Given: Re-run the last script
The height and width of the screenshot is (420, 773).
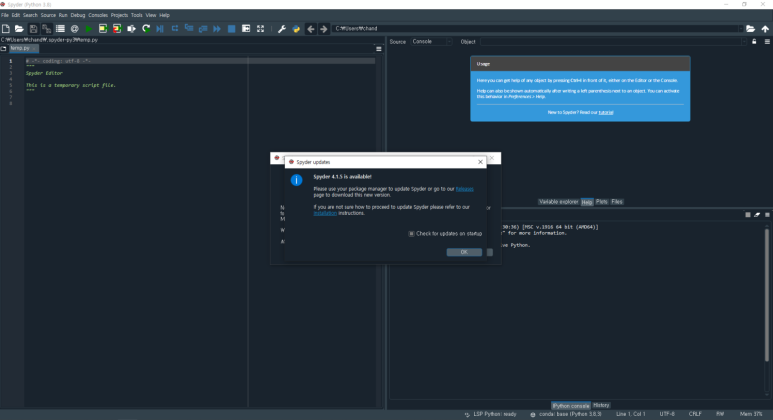Looking at the screenshot, I should [x=146, y=29].
